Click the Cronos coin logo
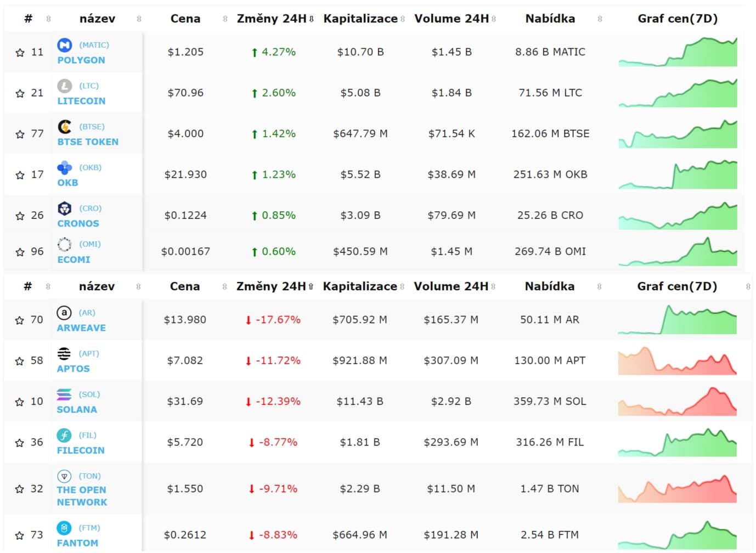 (65, 208)
